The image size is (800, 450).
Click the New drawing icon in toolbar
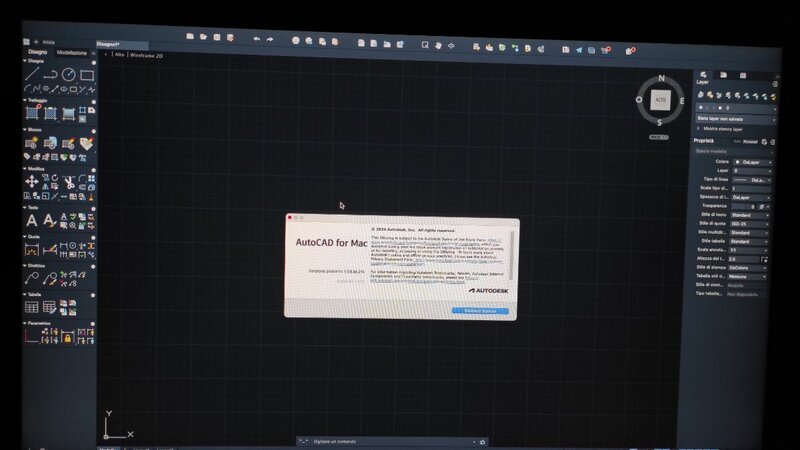190,36
